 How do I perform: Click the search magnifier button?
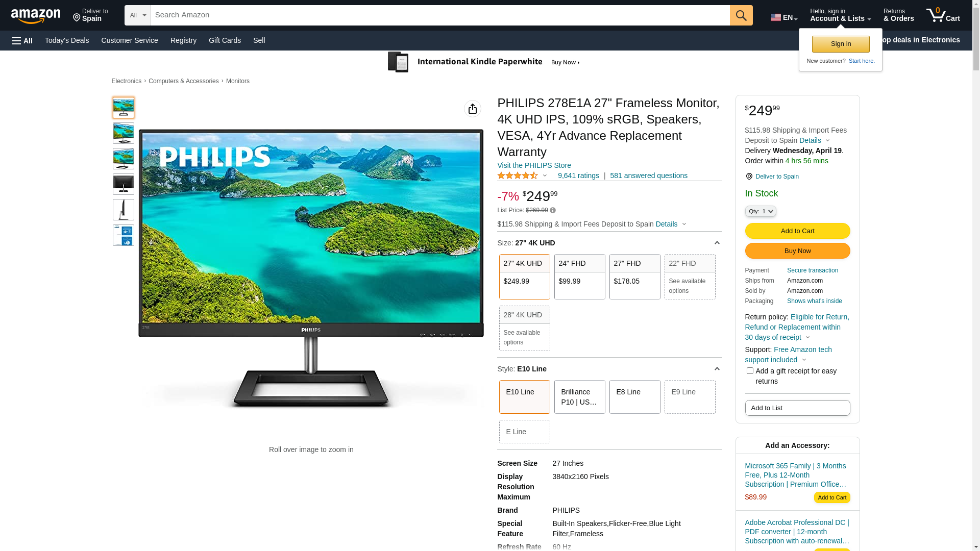coord(741,15)
